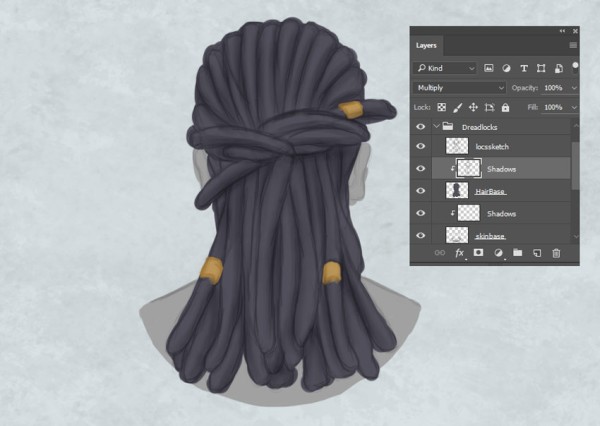Open the fx layer style menu
The width and height of the screenshot is (600, 426).
[460, 253]
